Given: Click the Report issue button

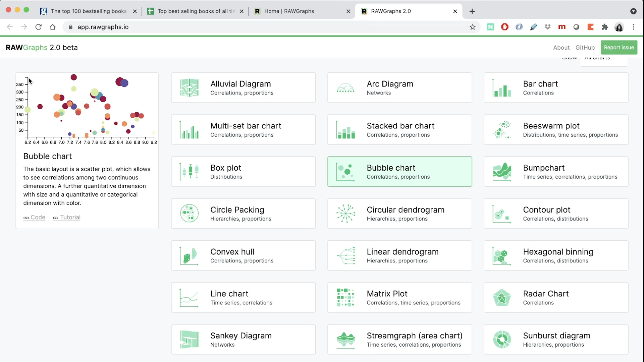Looking at the screenshot, I should (x=619, y=48).
